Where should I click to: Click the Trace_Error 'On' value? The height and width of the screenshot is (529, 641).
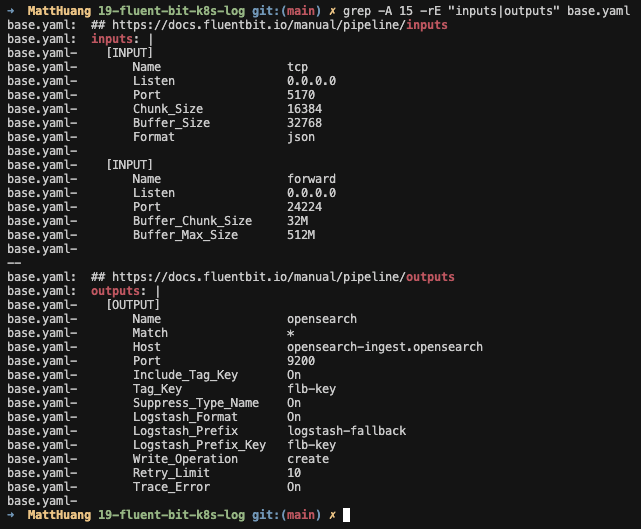(x=294, y=487)
